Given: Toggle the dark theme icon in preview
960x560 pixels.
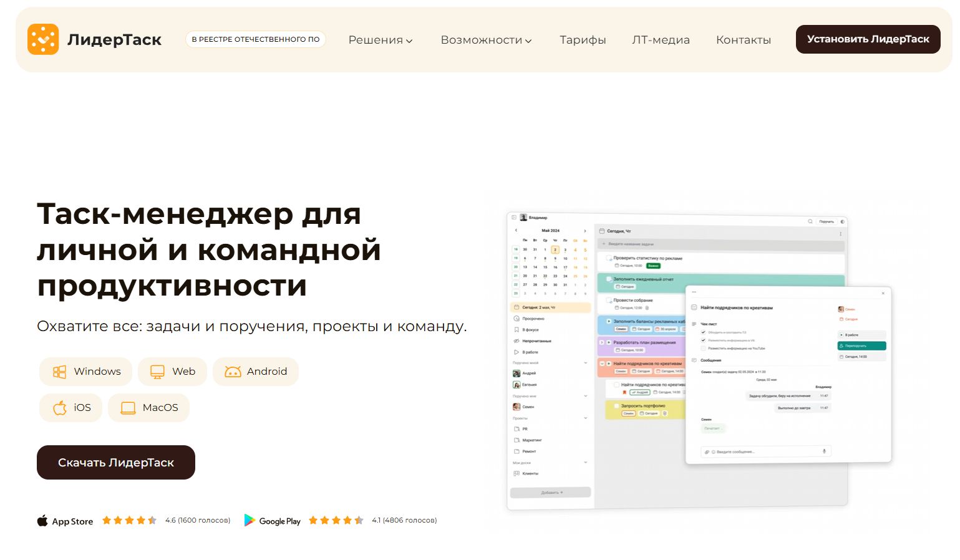Looking at the screenshot, I should [x=842, y=221].
